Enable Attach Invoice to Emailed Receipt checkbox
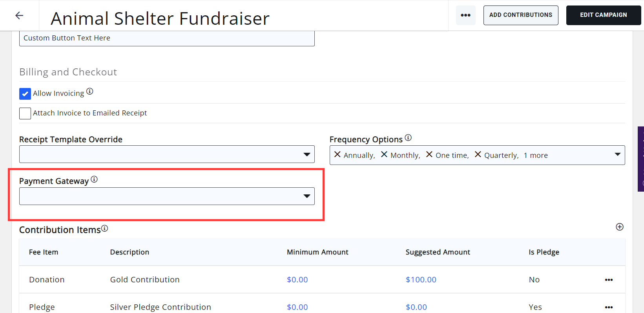This screenshot has height=313, width=644. (x=25, y=113)
